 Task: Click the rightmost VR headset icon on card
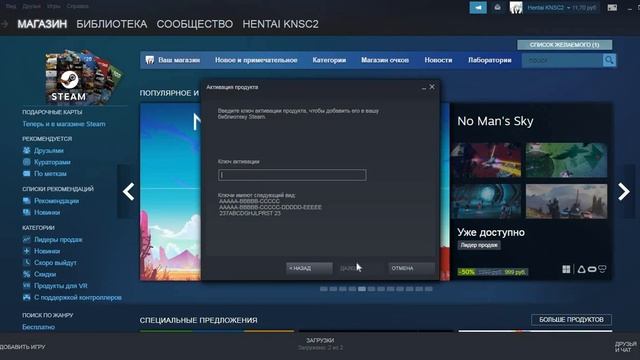[x=602, y=269]
